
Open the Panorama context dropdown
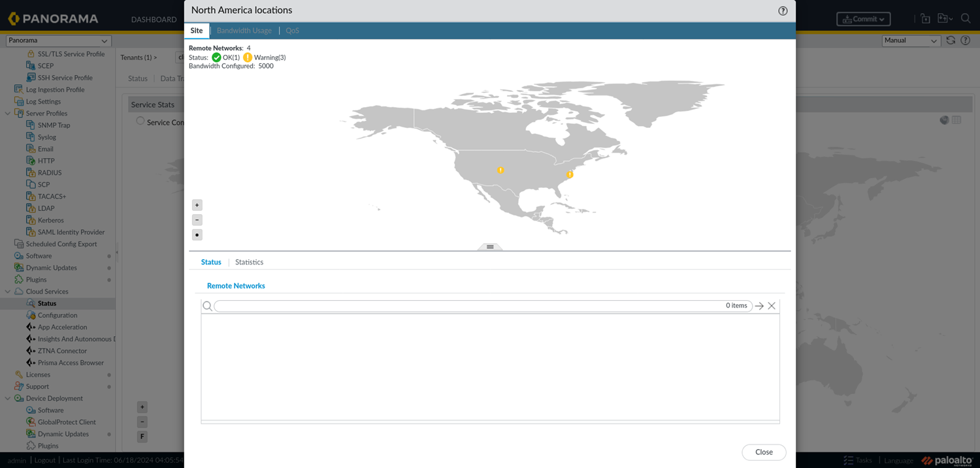point(57,40)
